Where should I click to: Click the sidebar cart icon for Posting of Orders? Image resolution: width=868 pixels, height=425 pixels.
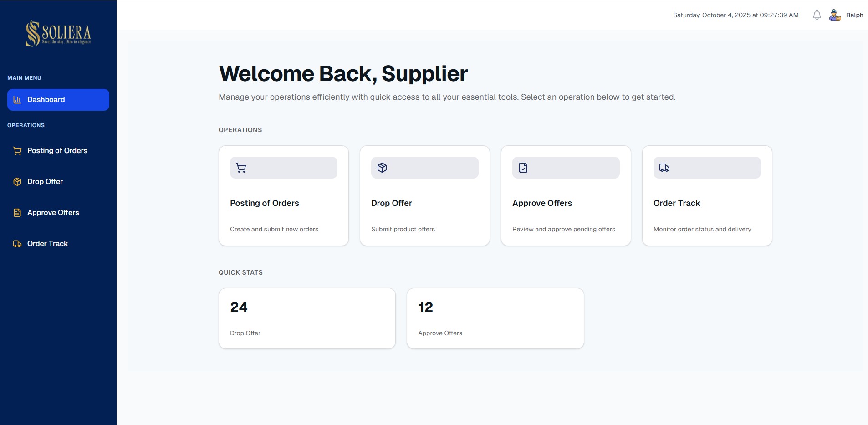[17, 151]
